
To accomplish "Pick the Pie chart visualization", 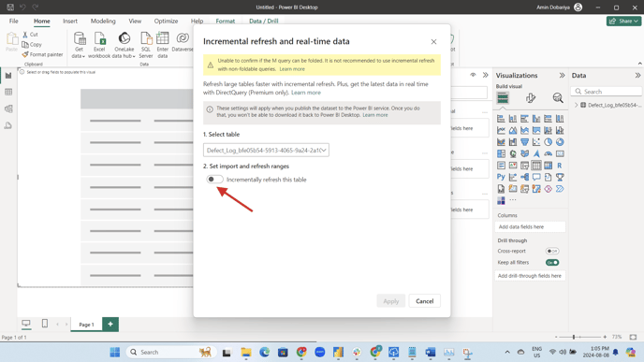I will click(x=548, y=142).
